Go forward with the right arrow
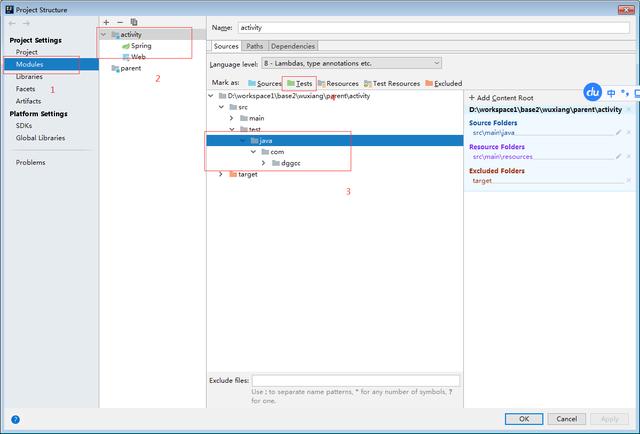This screenshot has width=640, height=434. pos(26,24)
